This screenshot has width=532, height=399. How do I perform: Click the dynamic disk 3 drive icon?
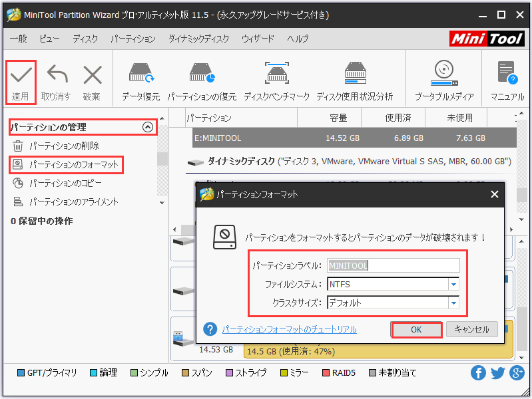(196, 162)
